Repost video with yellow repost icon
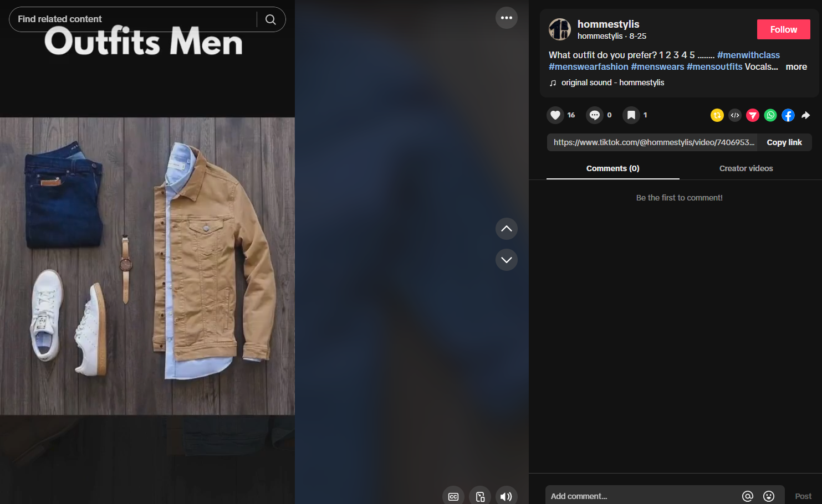 pos(717,115)
